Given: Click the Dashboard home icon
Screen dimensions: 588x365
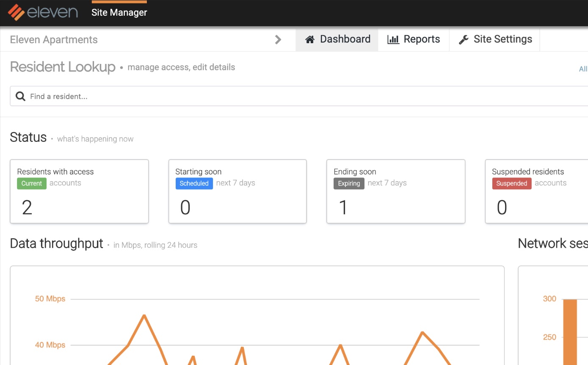Looking at the screenshot, I should coord(310,39).
